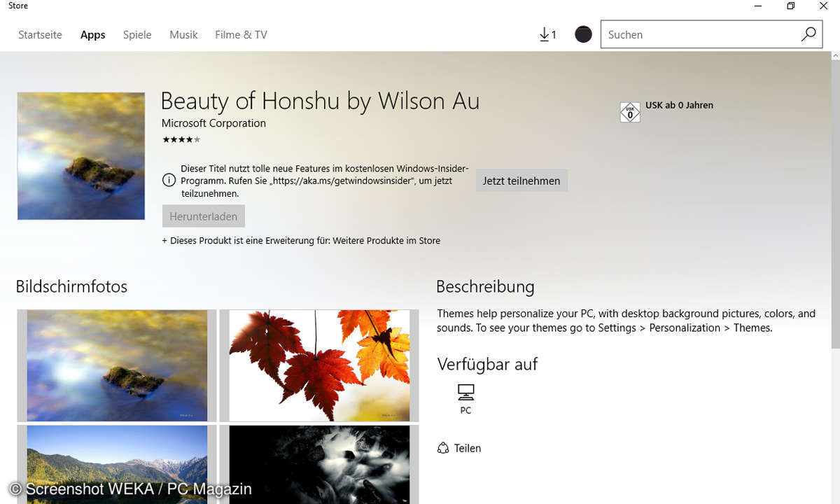
Task: Click the Herunterladen button
Action: [x=204, y=216]
